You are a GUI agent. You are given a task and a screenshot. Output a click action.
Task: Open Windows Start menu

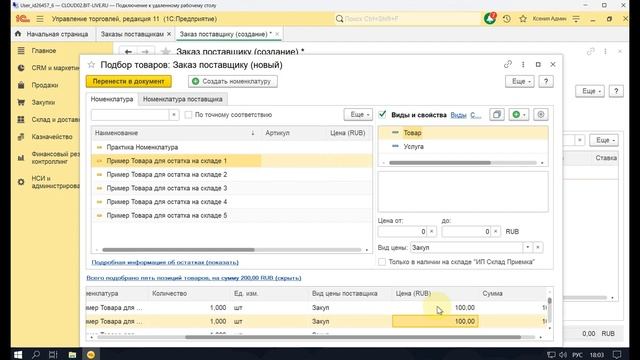pyautogui.click(x=18, y=355)
